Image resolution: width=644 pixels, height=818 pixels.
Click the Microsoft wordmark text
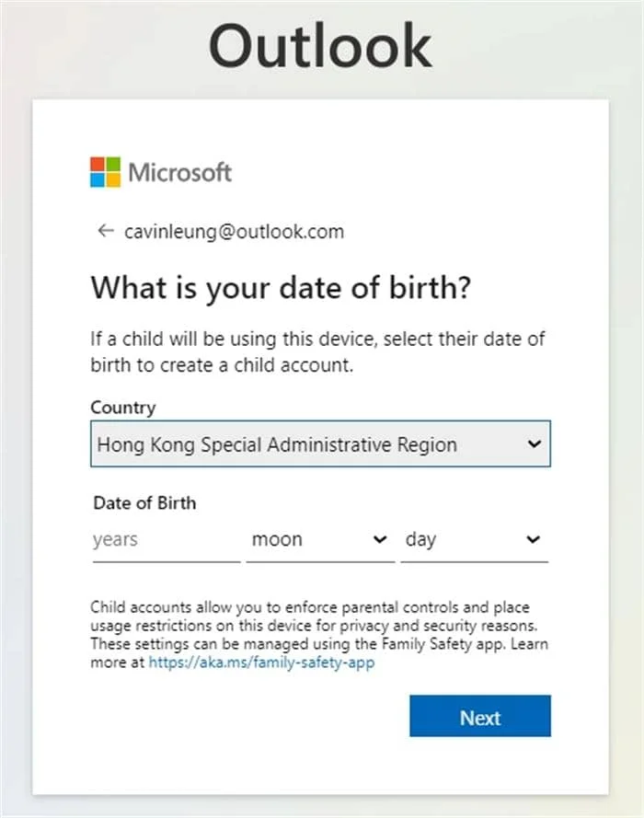(x=180, y=172)
